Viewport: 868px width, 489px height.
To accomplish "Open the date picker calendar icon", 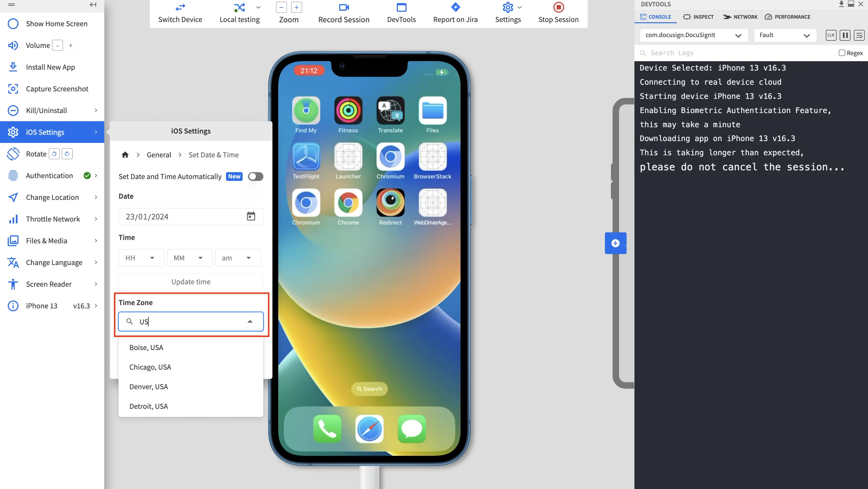I will coord(251,216).
